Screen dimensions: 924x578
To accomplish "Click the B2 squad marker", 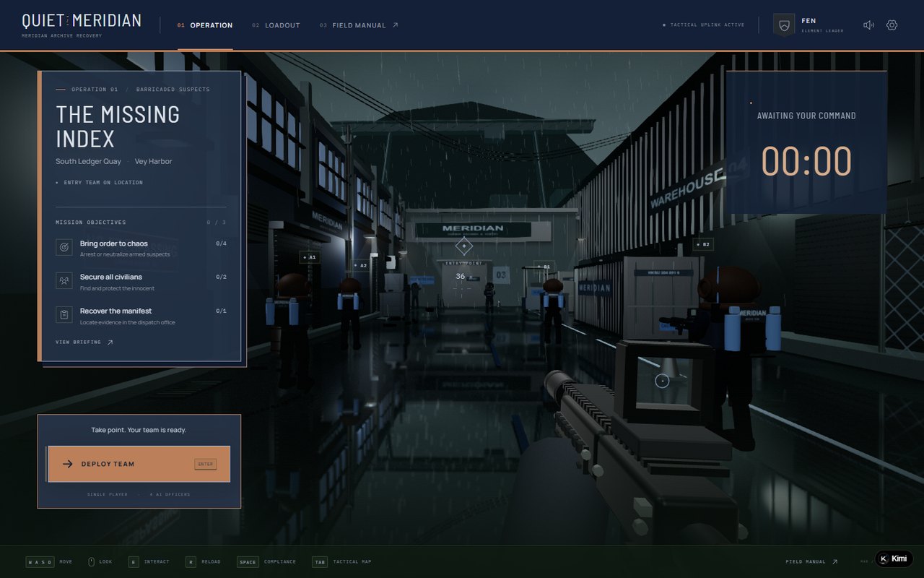I will [702, 244].
